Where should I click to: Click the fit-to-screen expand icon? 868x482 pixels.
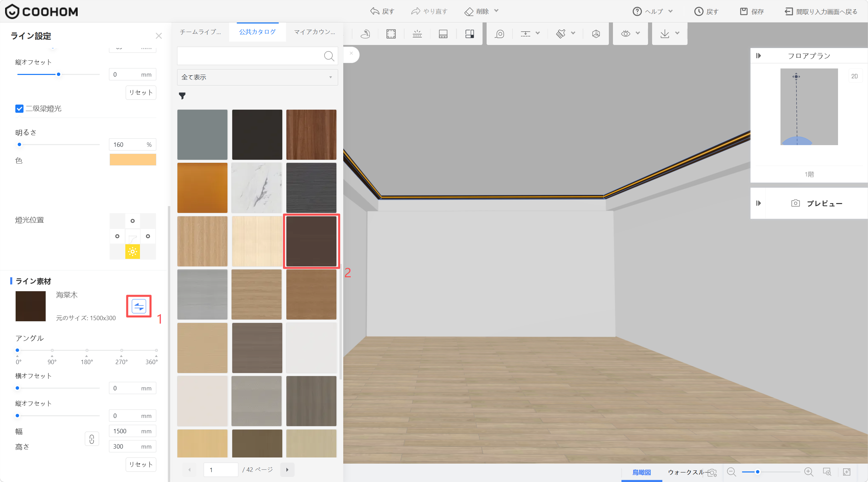[847, 472]
